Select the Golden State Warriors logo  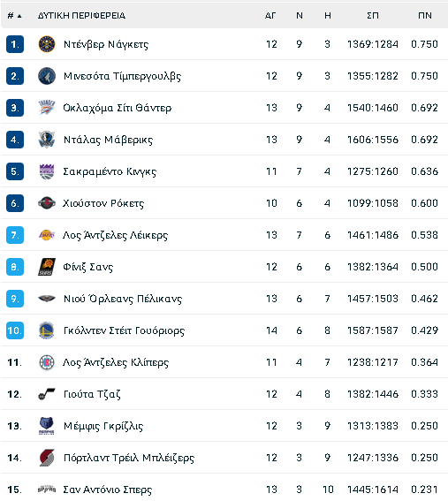point(47,330)
